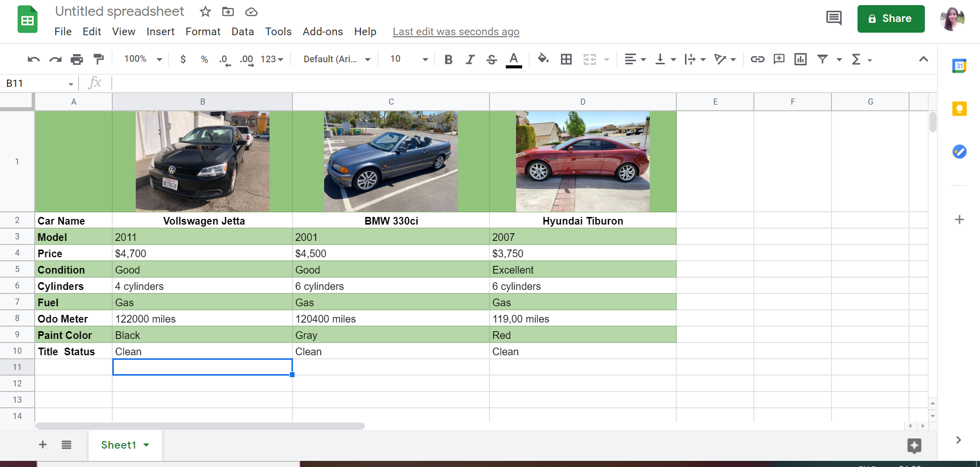Open the 123 number format dropdown

coord(272,59)
